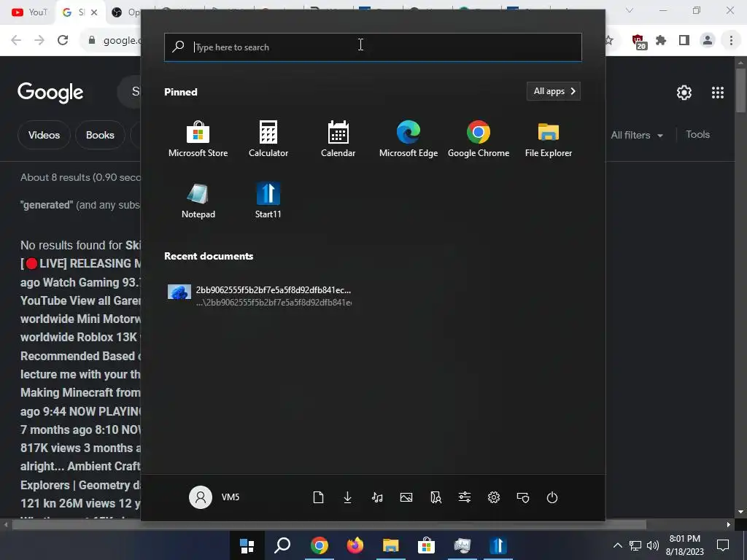Click the VM5 user account avatar

[201, 497]
